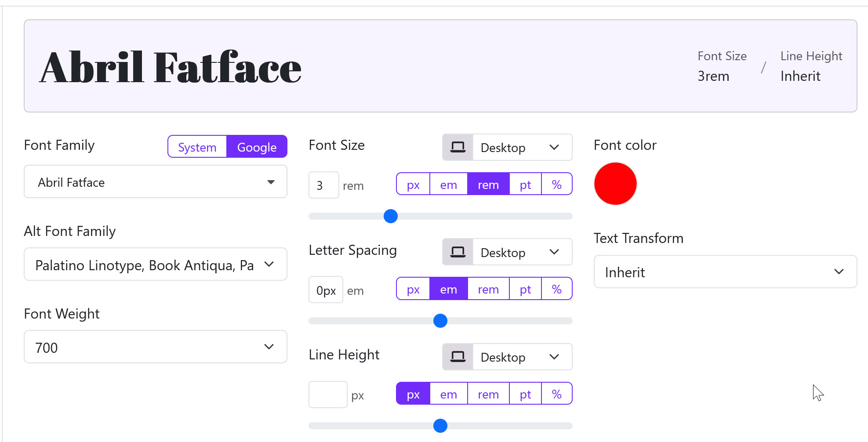Switch font source to System
The image size is (868, 442).
197,147
